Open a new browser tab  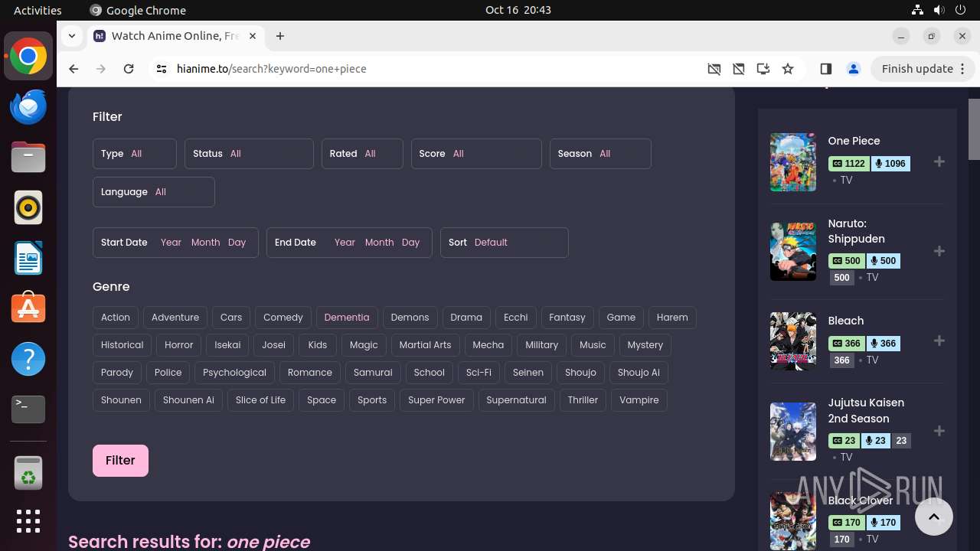(x=280, y=36)
